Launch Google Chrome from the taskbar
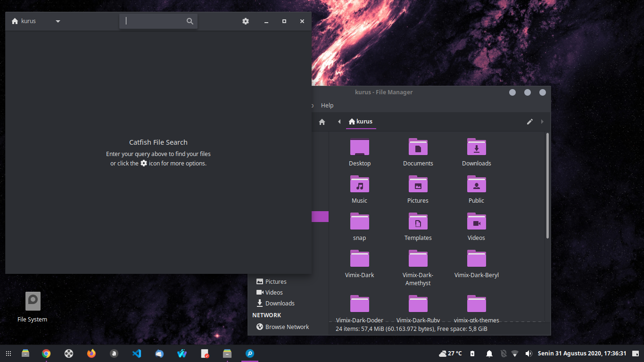 (x=46, y=353)
